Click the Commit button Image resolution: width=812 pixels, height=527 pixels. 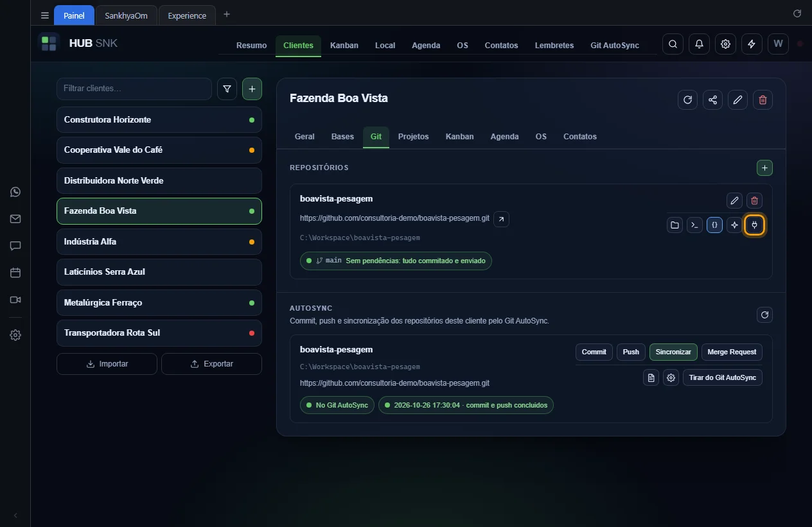[594, 352]
